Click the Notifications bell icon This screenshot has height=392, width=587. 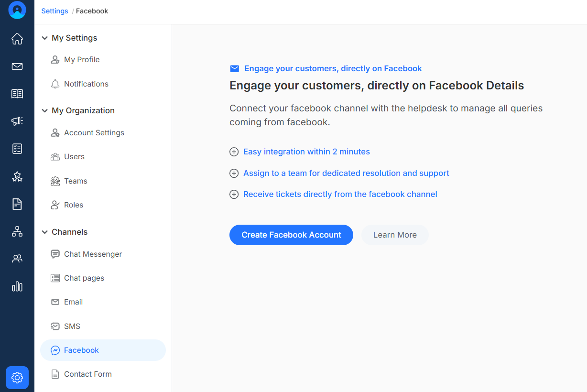pyautogui.click(x=55, y=84)
